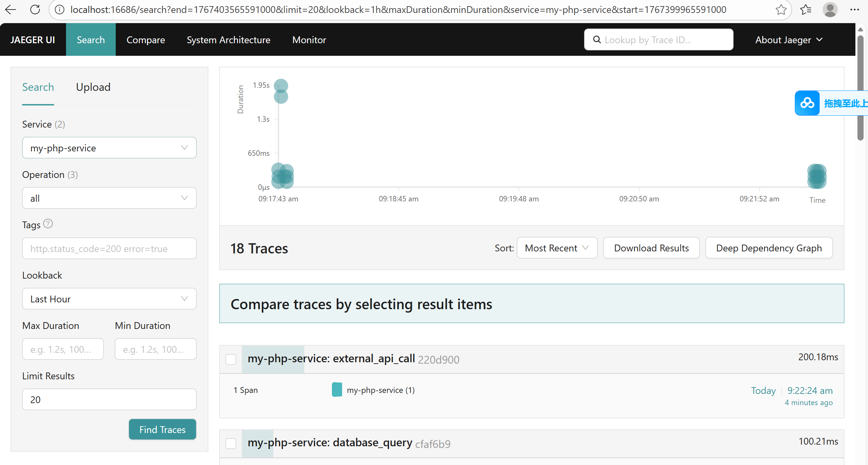The image size is (868, 465).
Task: Click the page vertical scrollbar thumb
Action: point(861,88)
